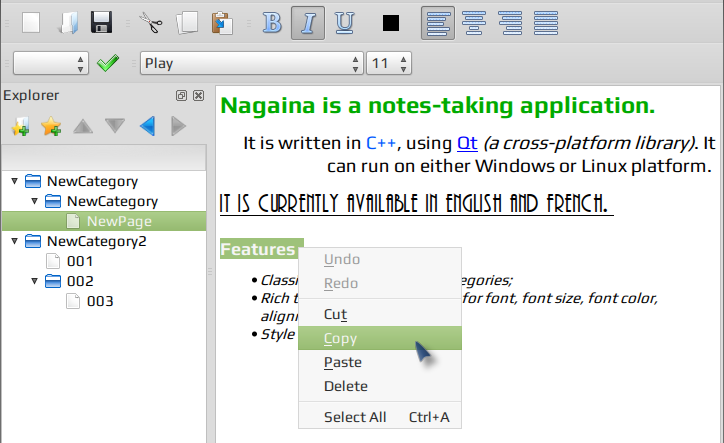
Task: Toggle underline formatting
Action: (344, 23)
